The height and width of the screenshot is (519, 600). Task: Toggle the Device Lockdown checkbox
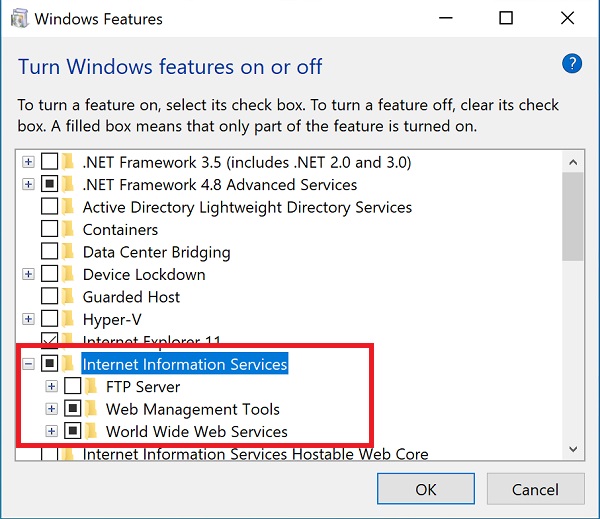(x=49, y=274)
